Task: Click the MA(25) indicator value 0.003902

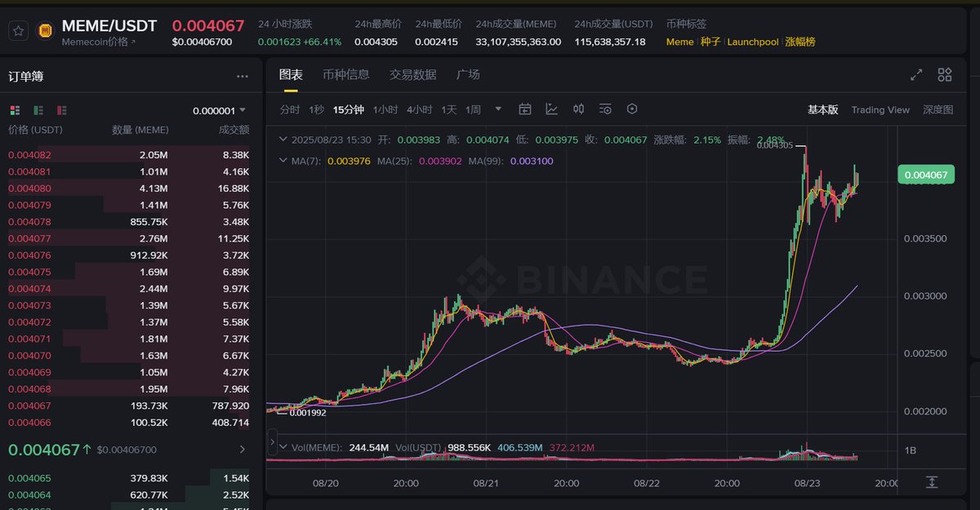Action: pos(440,161)
